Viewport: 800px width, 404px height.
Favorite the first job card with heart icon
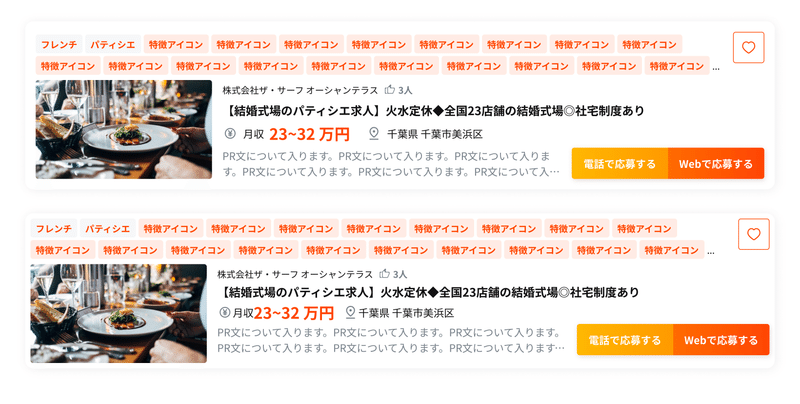[x=748, y=47]
